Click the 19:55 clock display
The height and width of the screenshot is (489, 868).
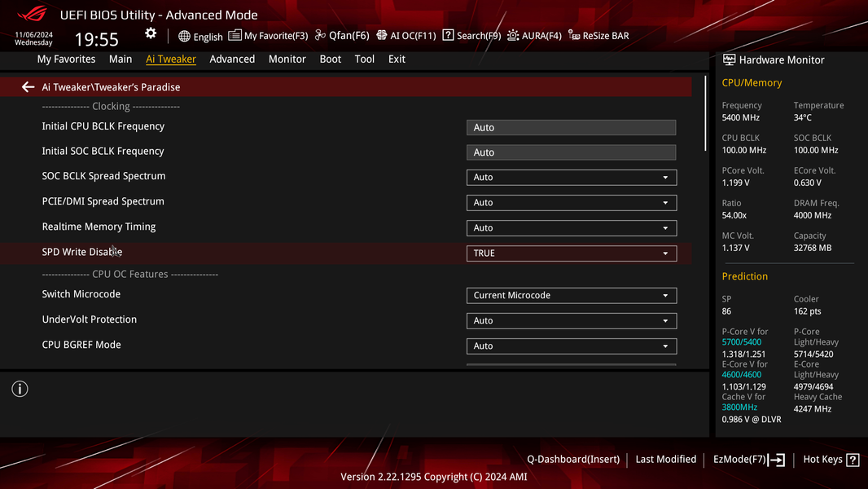[x=97, y=39]
